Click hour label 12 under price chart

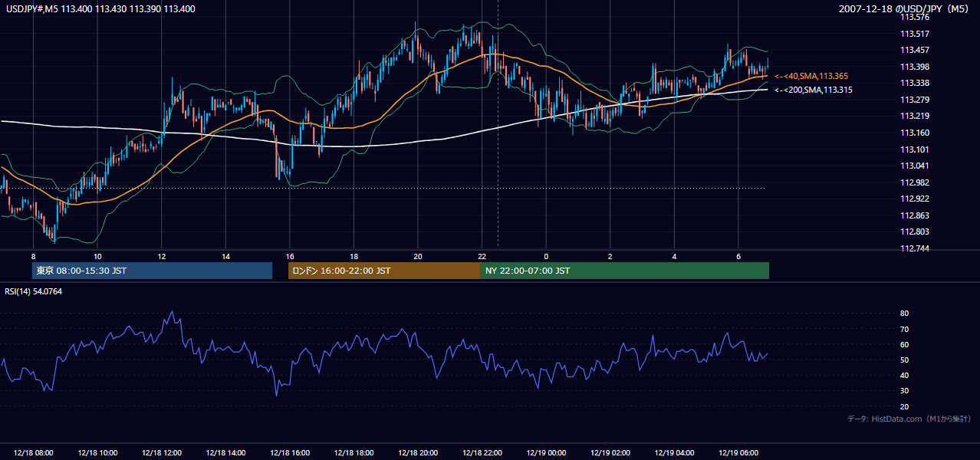tap(162, 256)
